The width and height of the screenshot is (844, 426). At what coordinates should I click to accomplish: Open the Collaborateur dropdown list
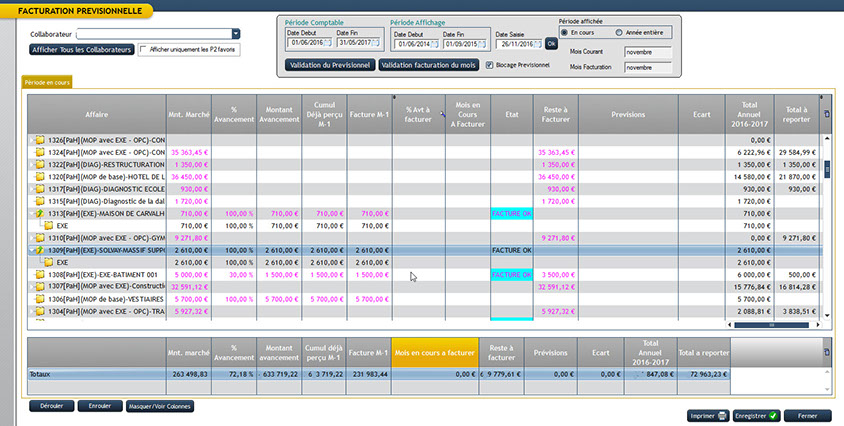(x=235, y=34)
